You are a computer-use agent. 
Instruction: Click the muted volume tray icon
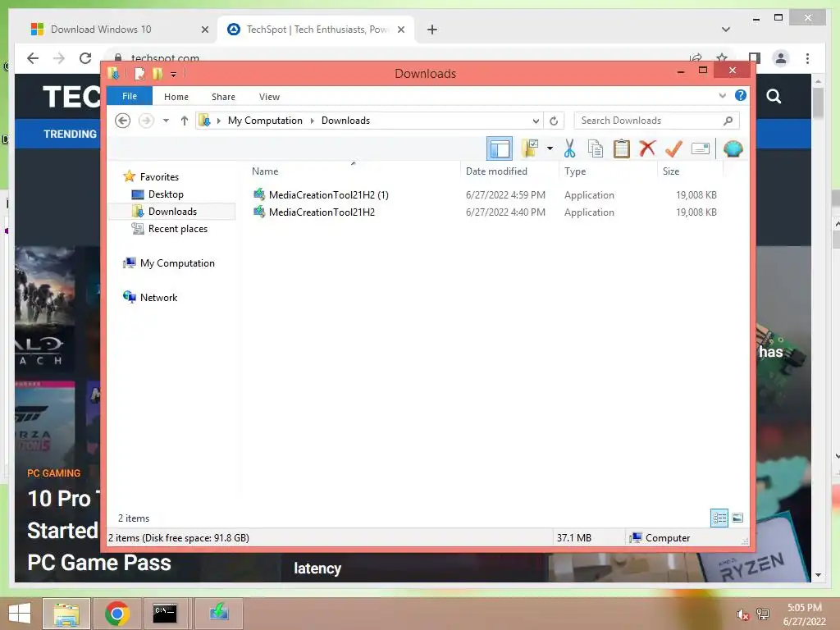pyautogui.click(x=742, y=614)
